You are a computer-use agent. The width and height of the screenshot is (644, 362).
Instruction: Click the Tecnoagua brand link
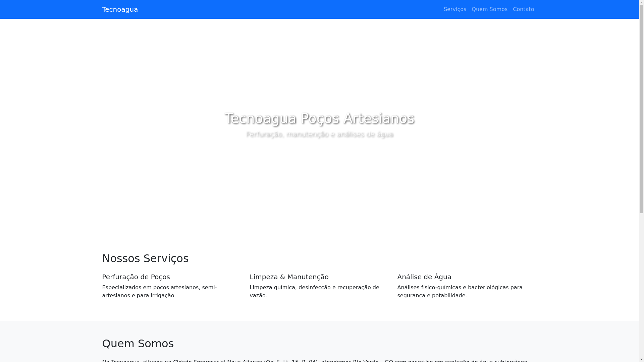click(x=120, y=9)
